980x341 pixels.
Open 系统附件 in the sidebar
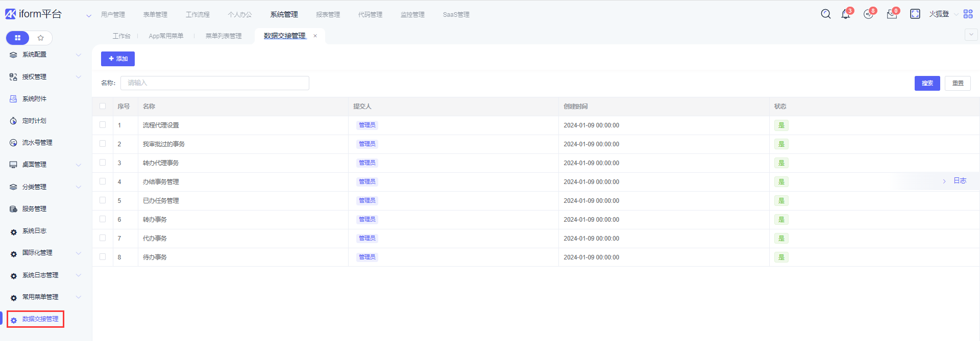tap(34, 99)
